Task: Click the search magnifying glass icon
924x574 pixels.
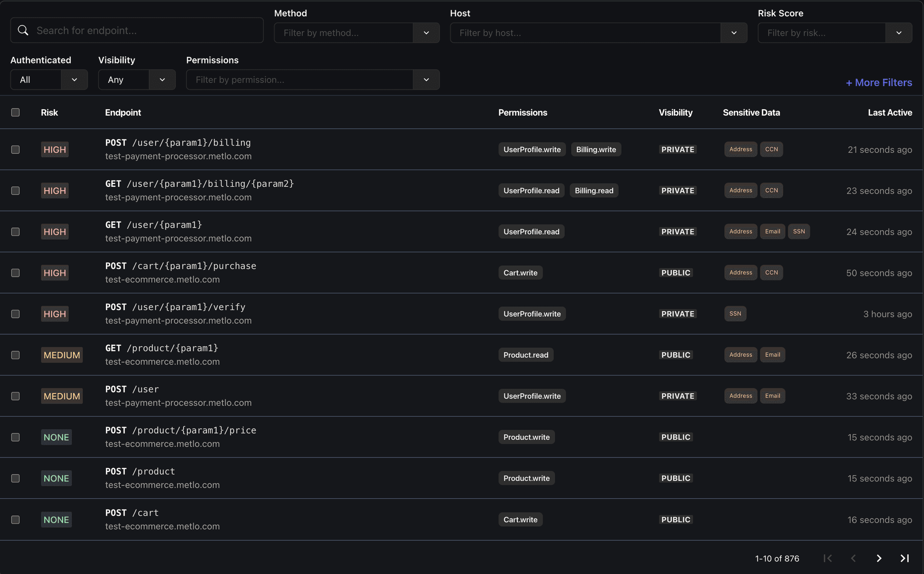Action: pos(23,30)
